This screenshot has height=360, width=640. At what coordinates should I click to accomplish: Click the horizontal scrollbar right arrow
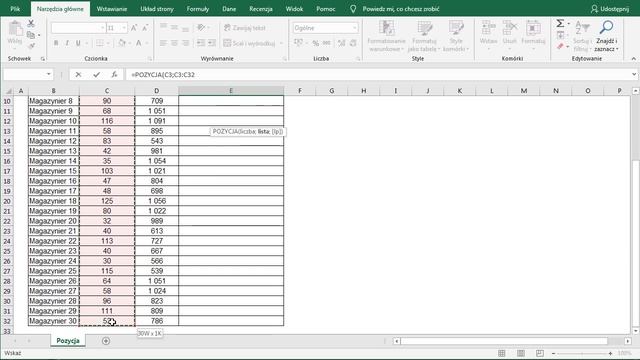628,341
